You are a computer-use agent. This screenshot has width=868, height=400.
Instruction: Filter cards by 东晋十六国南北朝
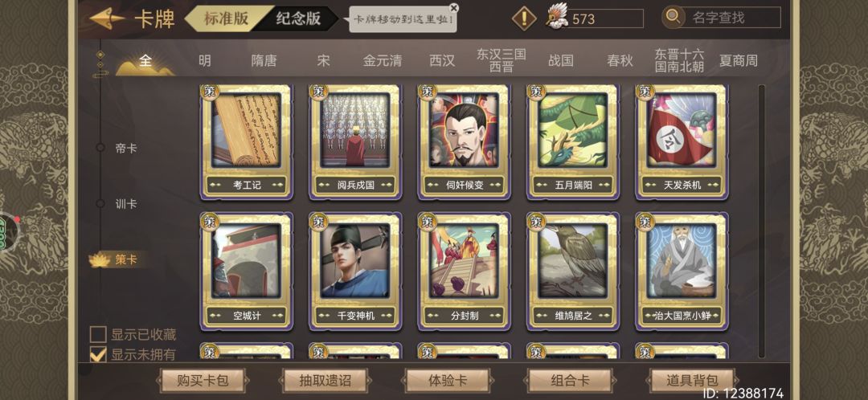coord(678,60)
